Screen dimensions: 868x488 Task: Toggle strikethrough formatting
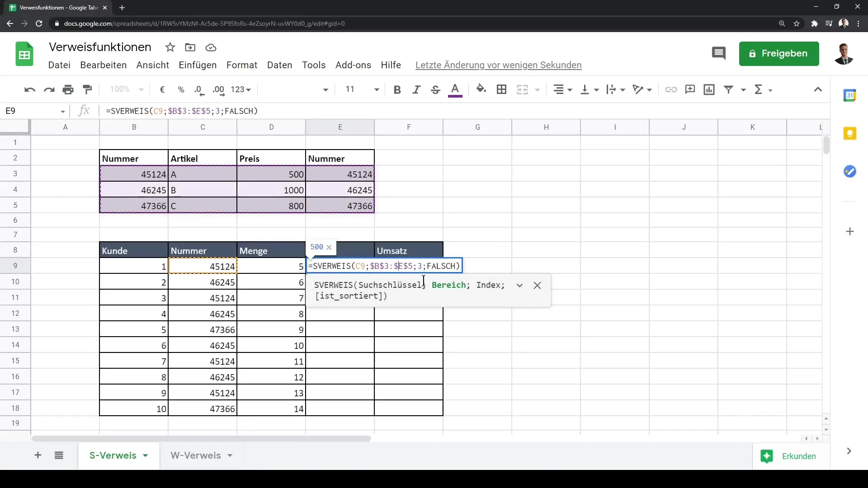pyautogui.click(x=435, y=89)
